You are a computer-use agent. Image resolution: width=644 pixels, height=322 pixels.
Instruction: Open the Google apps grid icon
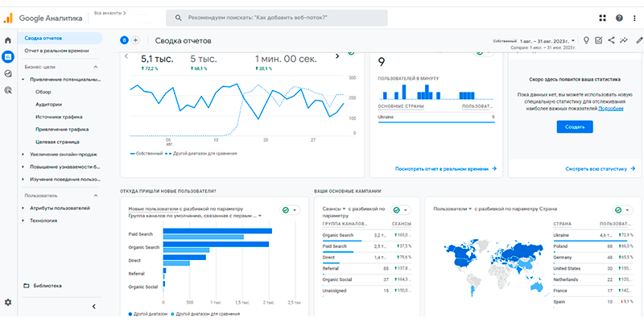pos(602,18)
